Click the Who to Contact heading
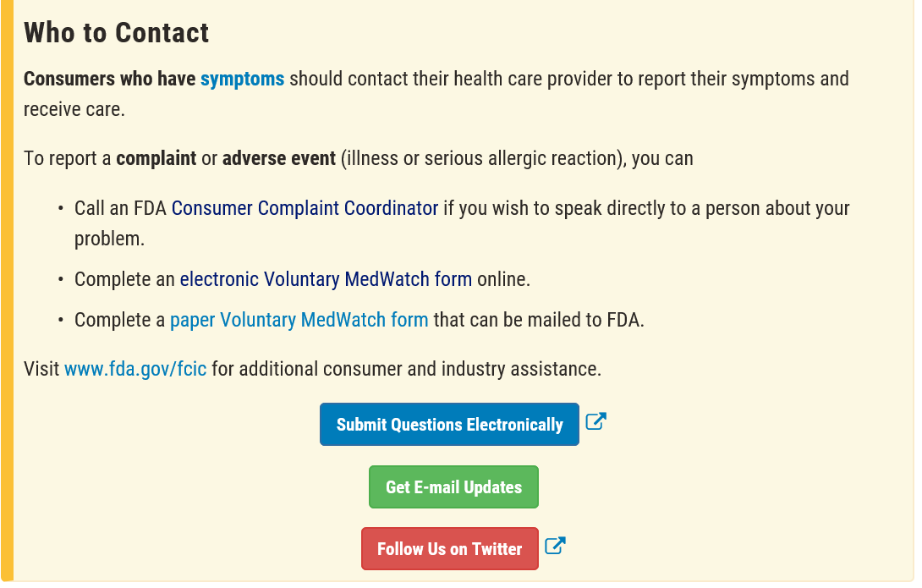This screenshot has height=588, width=922. coord(116,32)
